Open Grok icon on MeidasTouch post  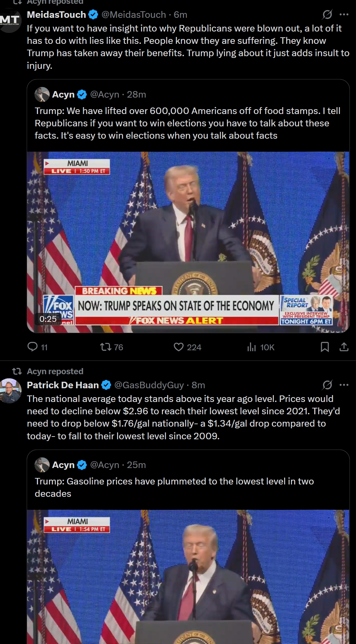tap(327, 14)
